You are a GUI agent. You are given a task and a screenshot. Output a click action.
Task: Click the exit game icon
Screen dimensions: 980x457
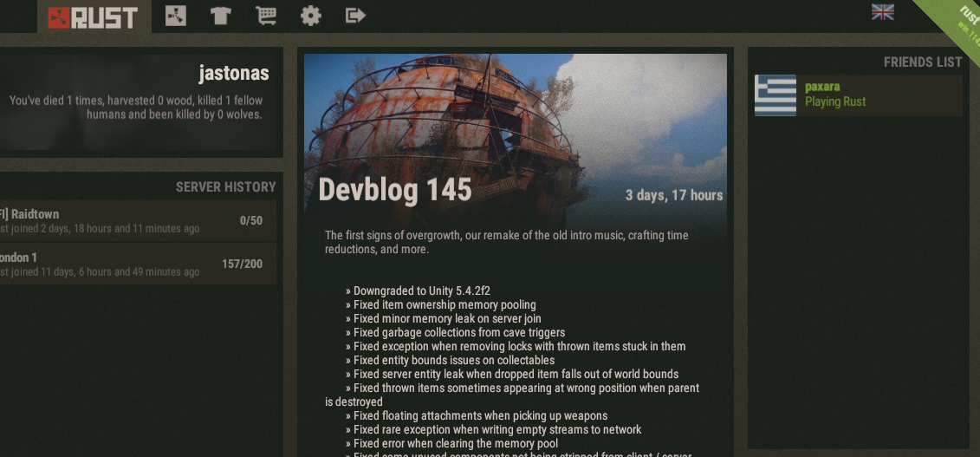point(355,15)
